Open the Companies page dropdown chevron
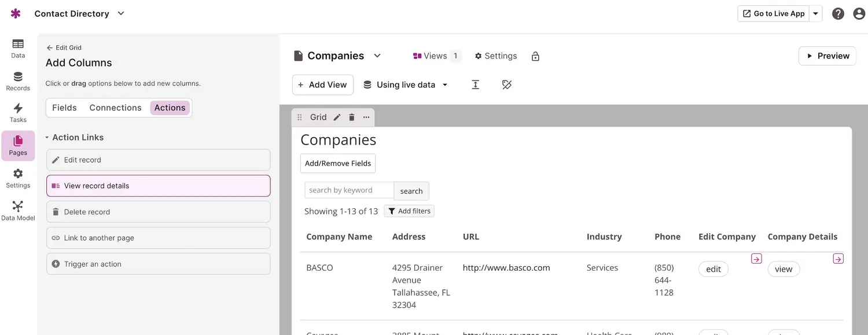The image size is (868, 335). [377, 56]
